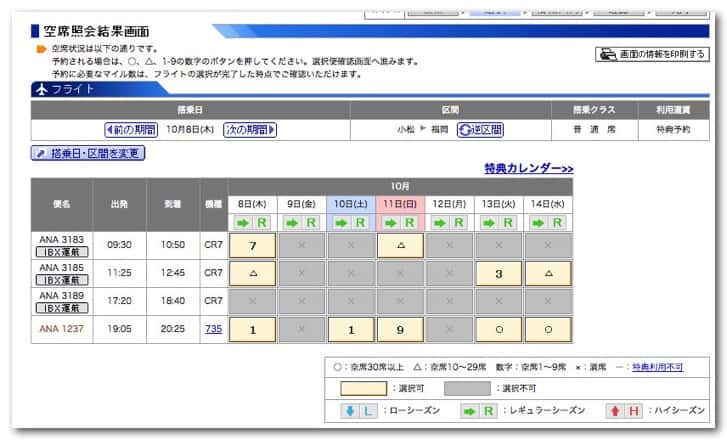727x440 pixels.
Task: Select ANA 3183 on Oct 8 with 7 seats
Action: [253, 245]
